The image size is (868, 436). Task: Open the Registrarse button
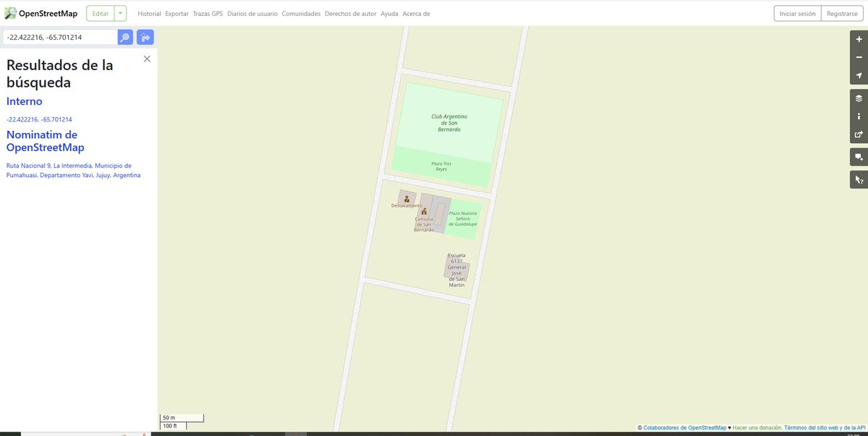(x=841, y=13)
